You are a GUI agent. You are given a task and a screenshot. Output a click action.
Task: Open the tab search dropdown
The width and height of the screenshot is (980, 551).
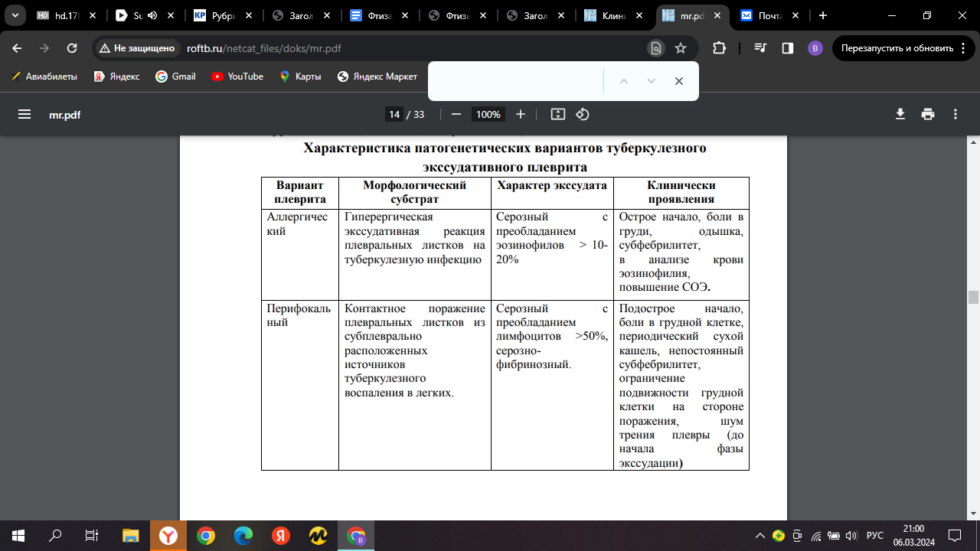point(14,15)
